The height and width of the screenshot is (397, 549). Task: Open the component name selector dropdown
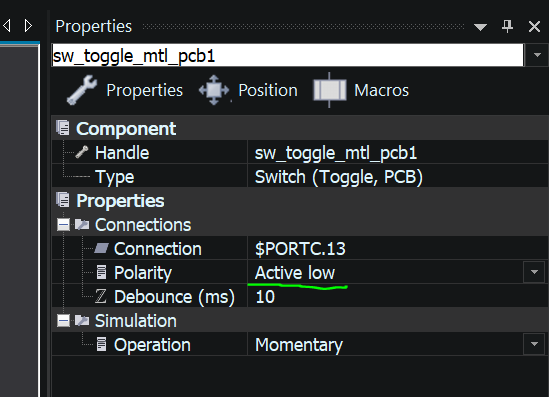click(537, 55)
